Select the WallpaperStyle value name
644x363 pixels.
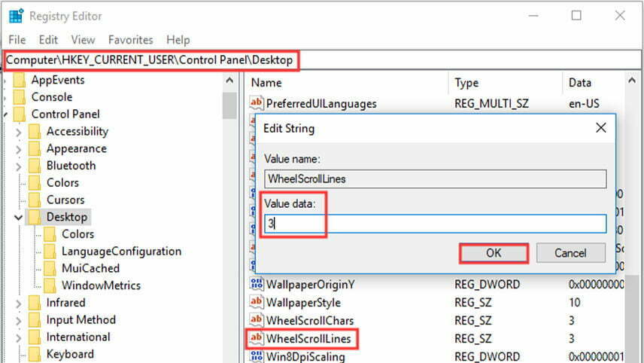tap(303, 303)
